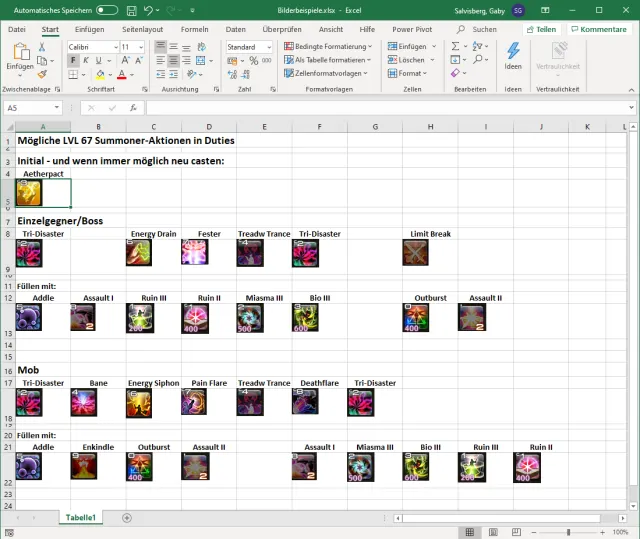Toggle italic formatting
Viewport: 640px width, 539px height.
point(86,60)
